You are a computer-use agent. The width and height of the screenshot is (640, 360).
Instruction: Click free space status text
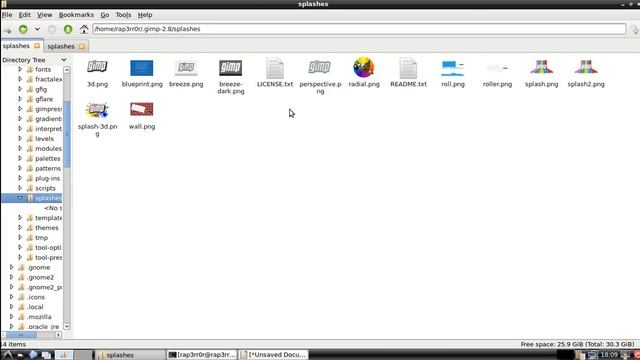click(577, 344)
